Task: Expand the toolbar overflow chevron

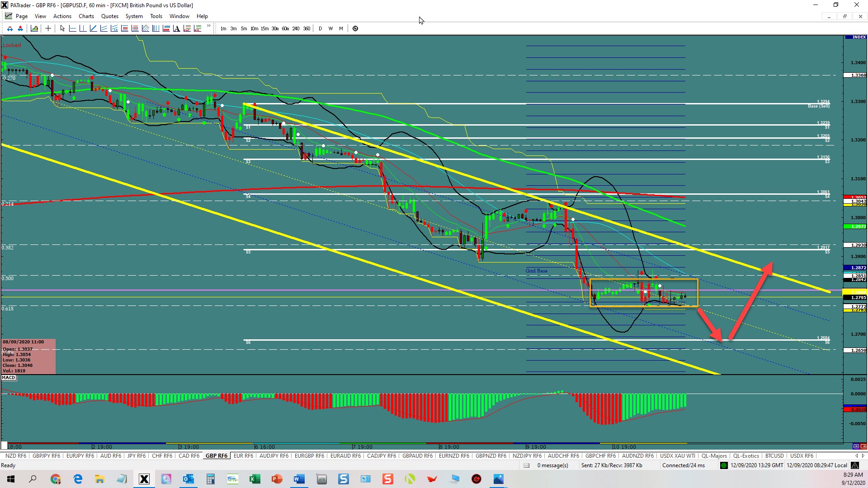Action: tap(208, 26)
